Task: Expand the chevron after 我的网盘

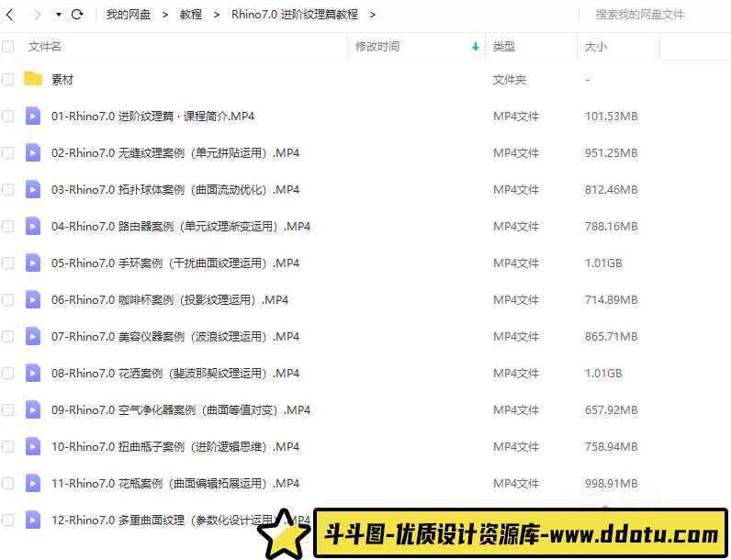Action: (165, 15)
